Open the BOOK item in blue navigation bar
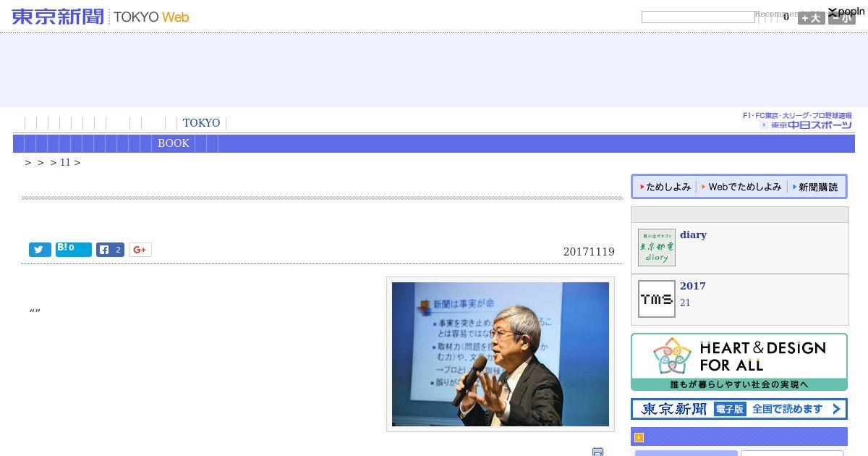Image resolution: width=868 pixels, height=456 pixels. coord(174,143)
